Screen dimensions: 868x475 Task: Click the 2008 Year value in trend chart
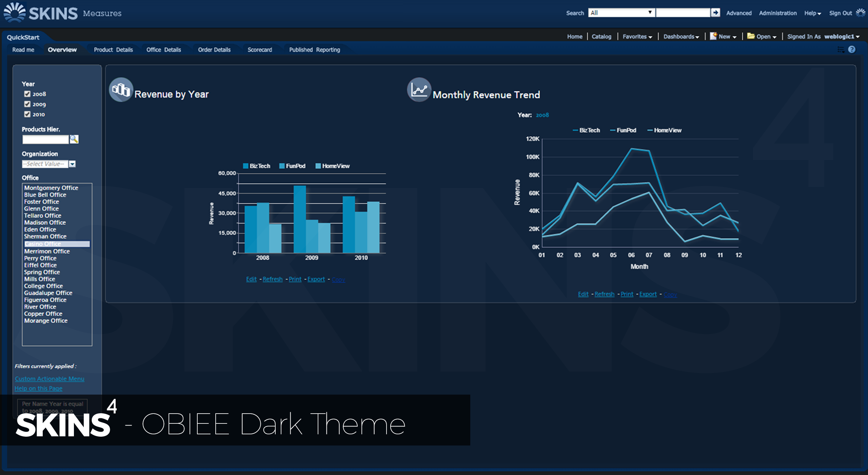542,115
